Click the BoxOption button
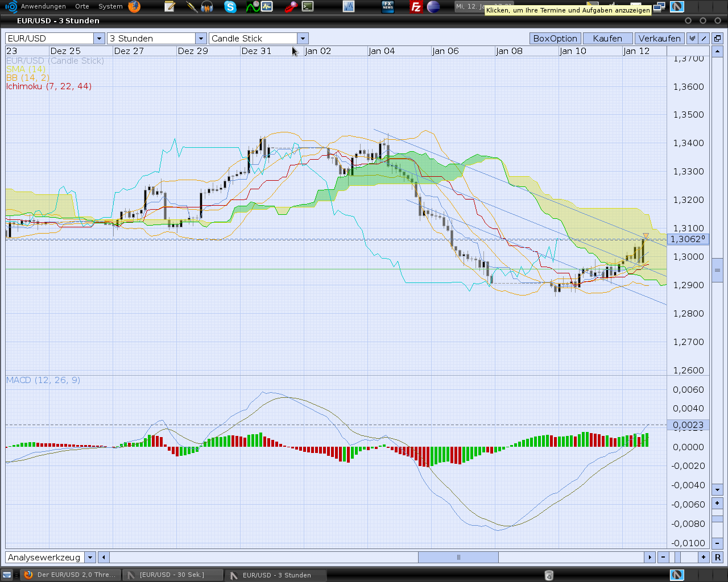Image resolution: width=728 pixels, height=582 pixels. click(555, 38)
